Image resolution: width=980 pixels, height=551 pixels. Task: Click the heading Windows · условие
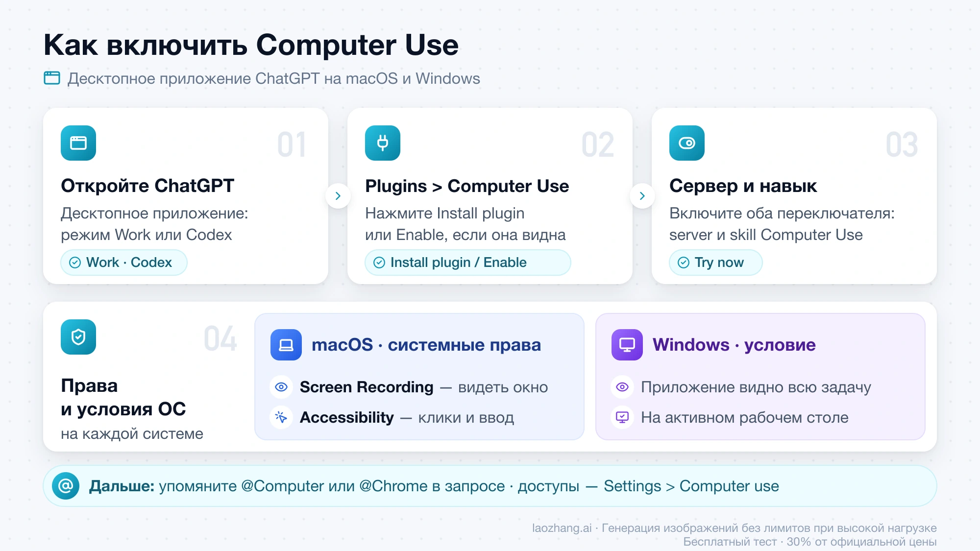734,345
